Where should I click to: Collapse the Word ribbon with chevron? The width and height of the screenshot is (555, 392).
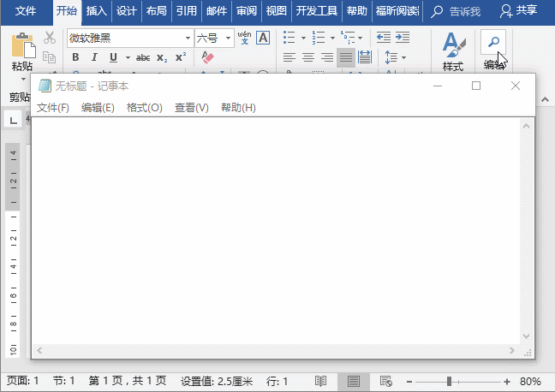545,100
